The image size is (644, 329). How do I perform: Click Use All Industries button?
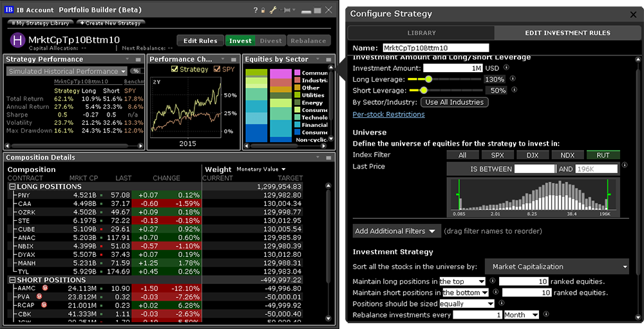pyautogui.click(x=454, y=102)
